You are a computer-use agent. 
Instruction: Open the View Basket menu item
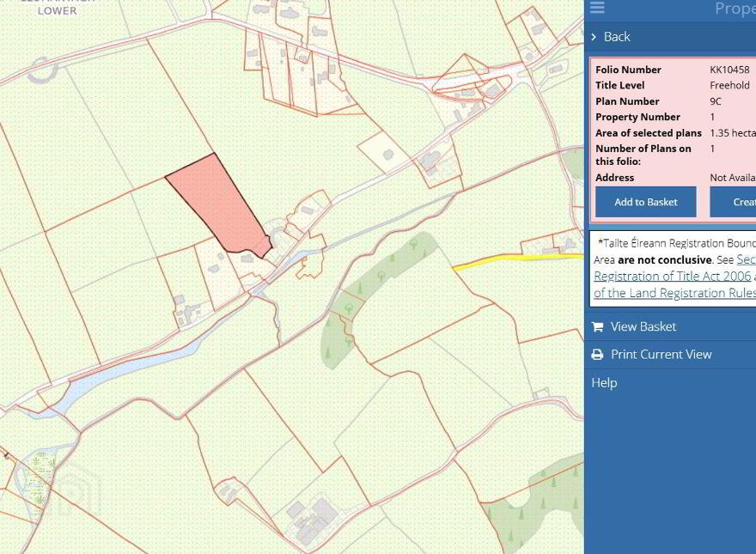[x=643, y=326]
